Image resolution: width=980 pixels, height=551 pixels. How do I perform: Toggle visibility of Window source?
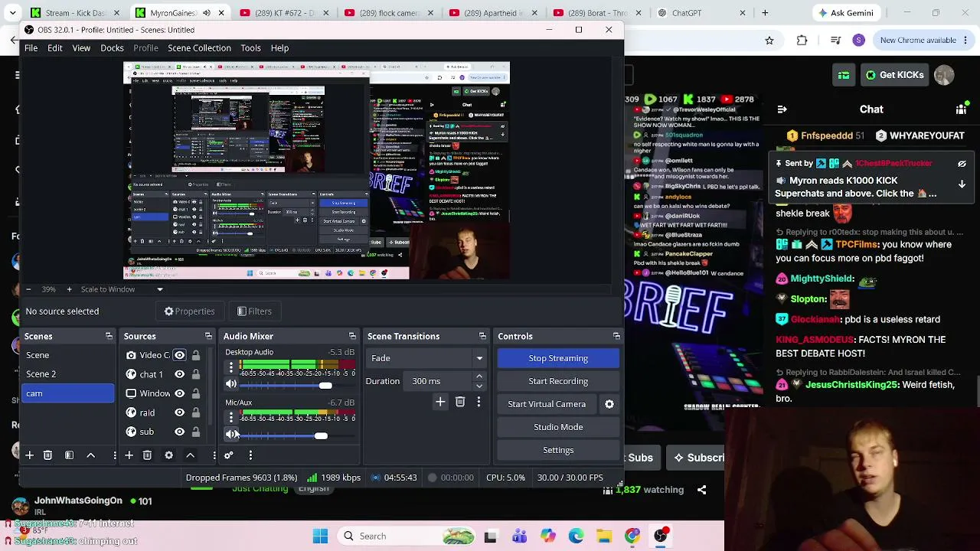pos(179,393)
